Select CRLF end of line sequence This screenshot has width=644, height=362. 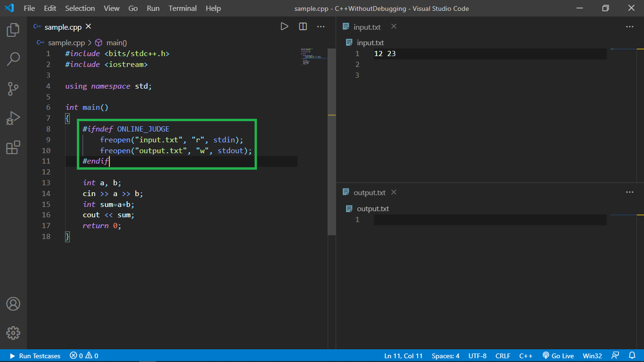tap(503, 356)
